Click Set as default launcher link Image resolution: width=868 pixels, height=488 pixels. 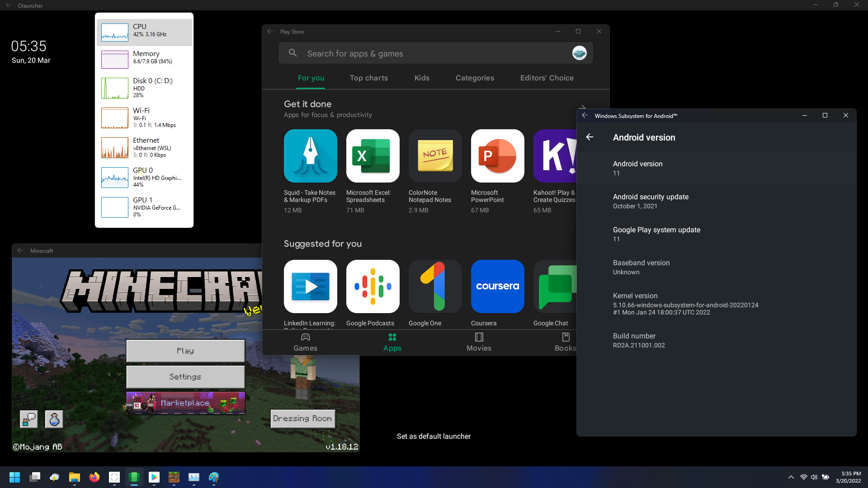433,436
